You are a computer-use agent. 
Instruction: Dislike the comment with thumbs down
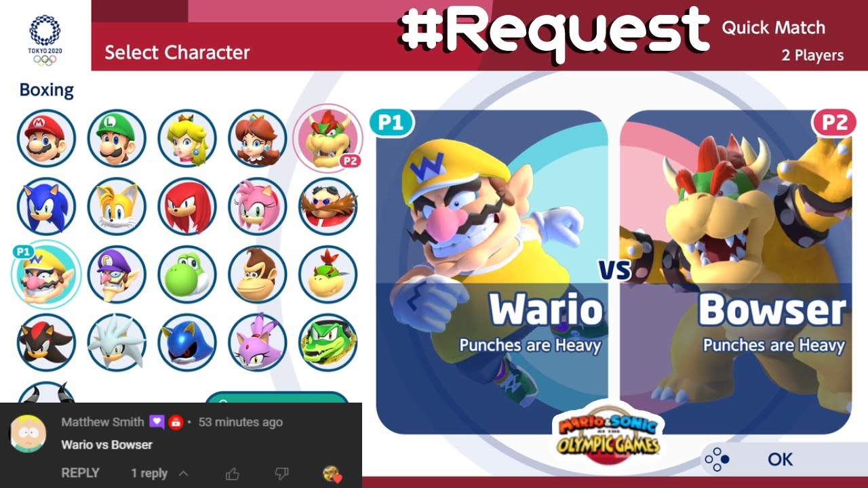tap(282, 474)
